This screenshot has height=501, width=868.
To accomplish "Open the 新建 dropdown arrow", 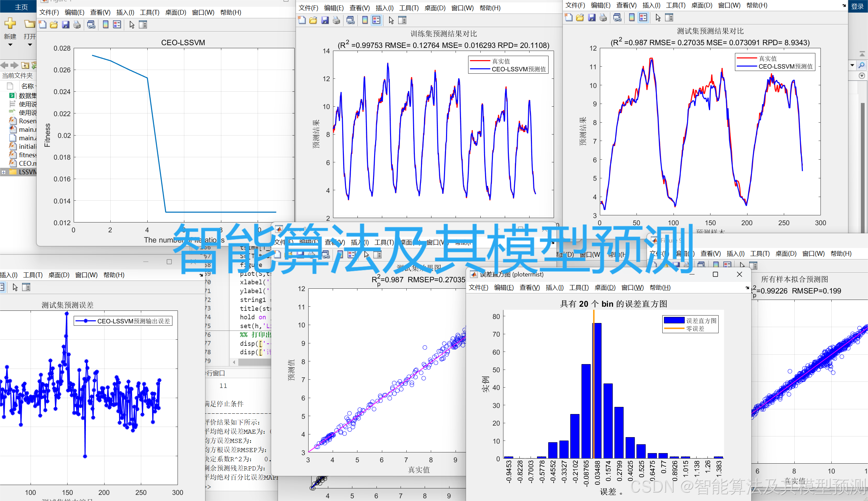I will click(10, 45).
